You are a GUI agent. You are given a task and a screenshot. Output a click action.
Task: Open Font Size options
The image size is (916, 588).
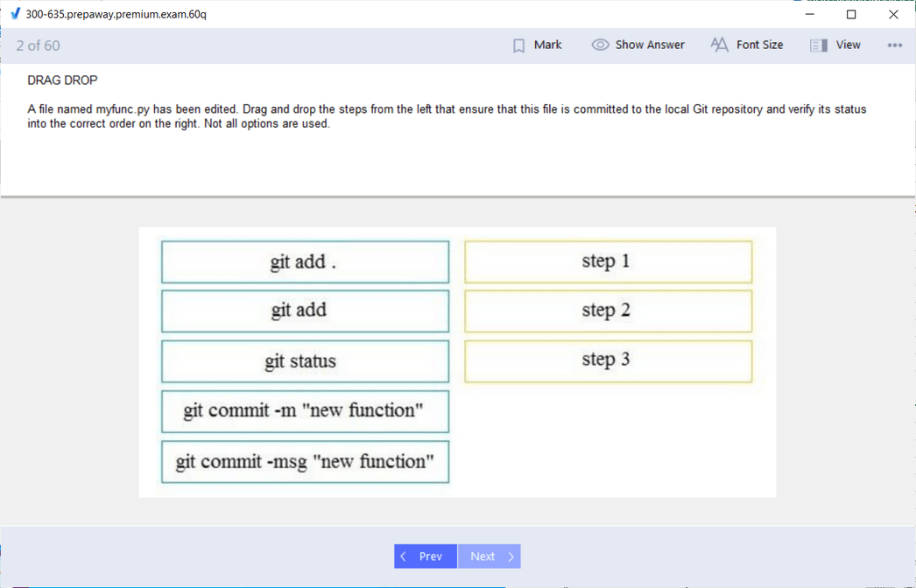click(x=747, y=45)
